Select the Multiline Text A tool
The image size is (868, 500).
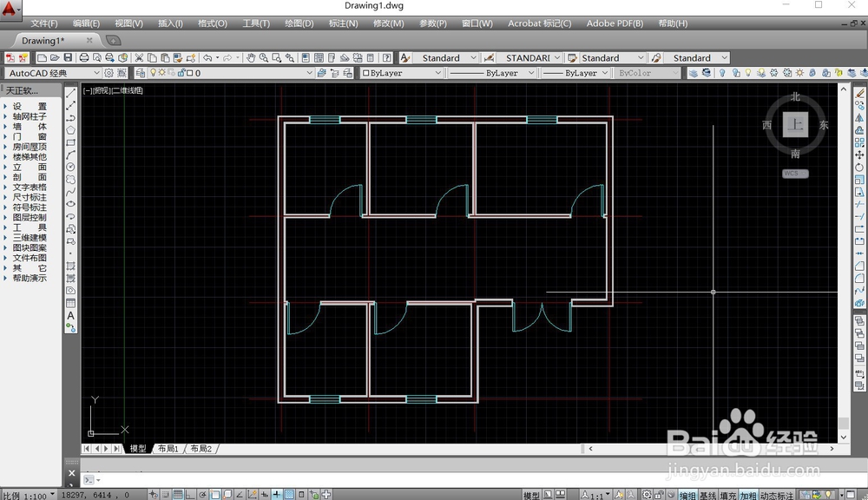tap(71, 316)
